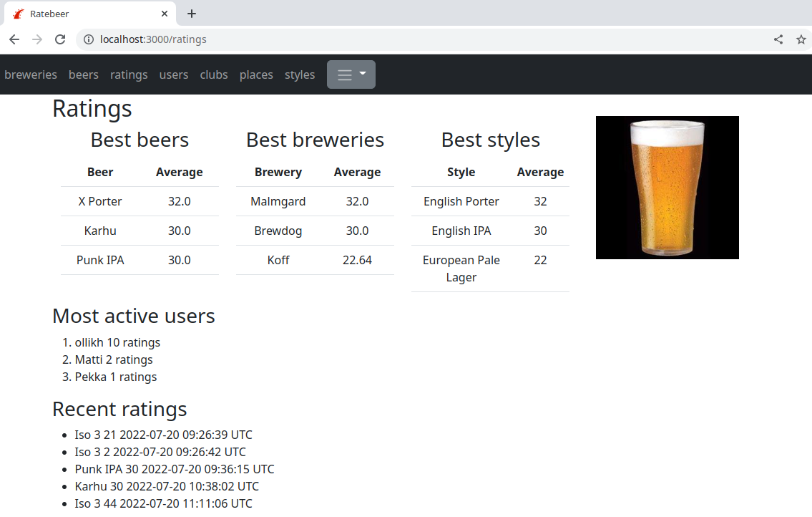Image resolution: width=812 pixels, height=517 pixels.
Task: Navigate to the beers page
Action: tap(84, 74)
